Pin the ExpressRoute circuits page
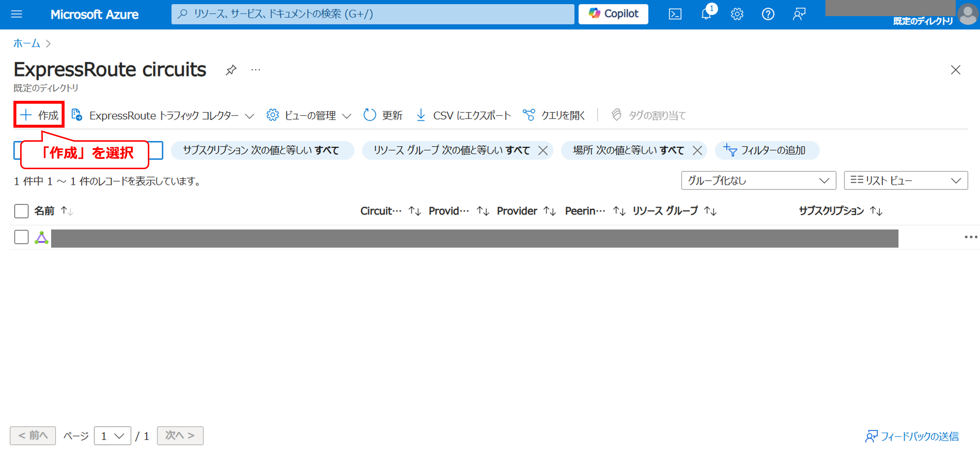The width and height of the screenshot is (980, 459). point(231,70)
